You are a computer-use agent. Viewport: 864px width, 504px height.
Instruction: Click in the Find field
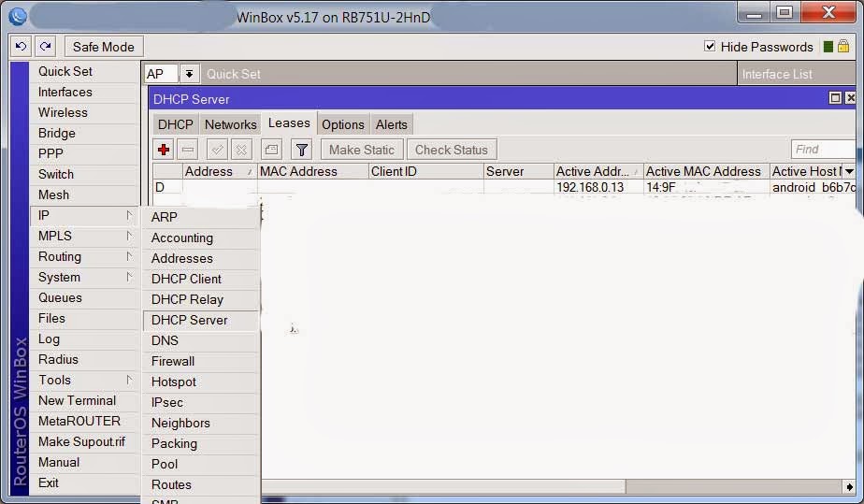(823, 150)
